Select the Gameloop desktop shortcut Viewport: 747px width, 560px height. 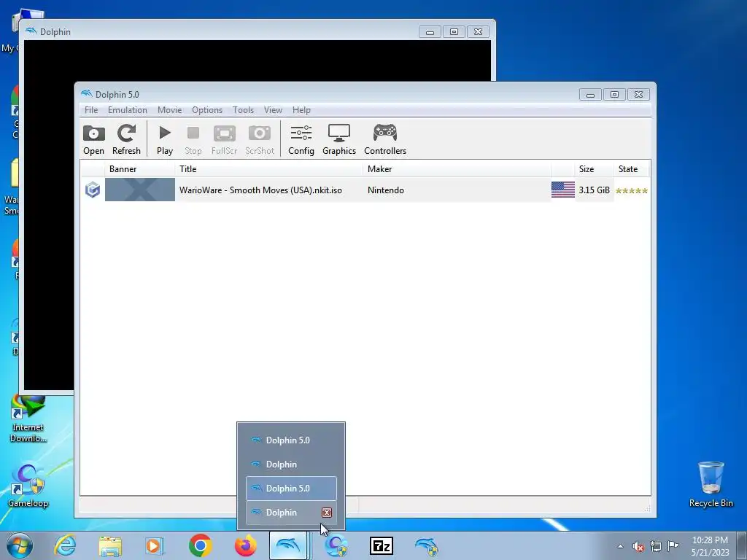(x=28, y=486)
